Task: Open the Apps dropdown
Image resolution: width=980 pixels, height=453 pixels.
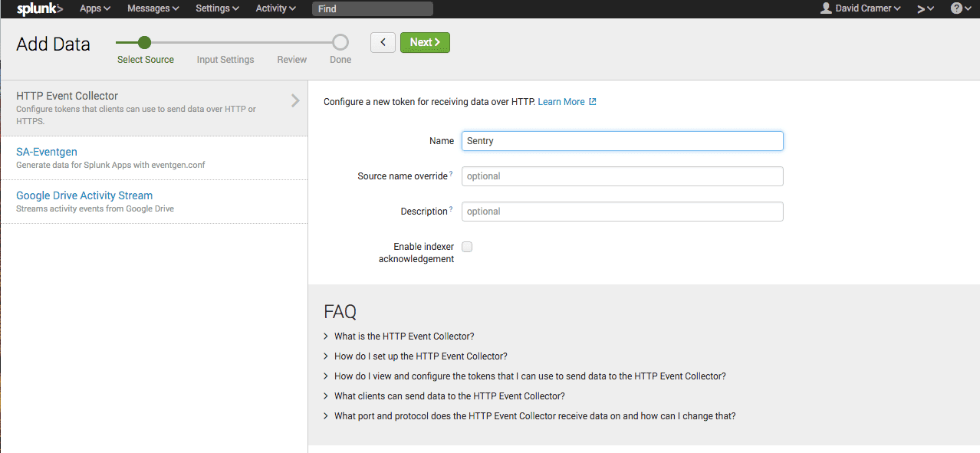Action: coord(94,8)
